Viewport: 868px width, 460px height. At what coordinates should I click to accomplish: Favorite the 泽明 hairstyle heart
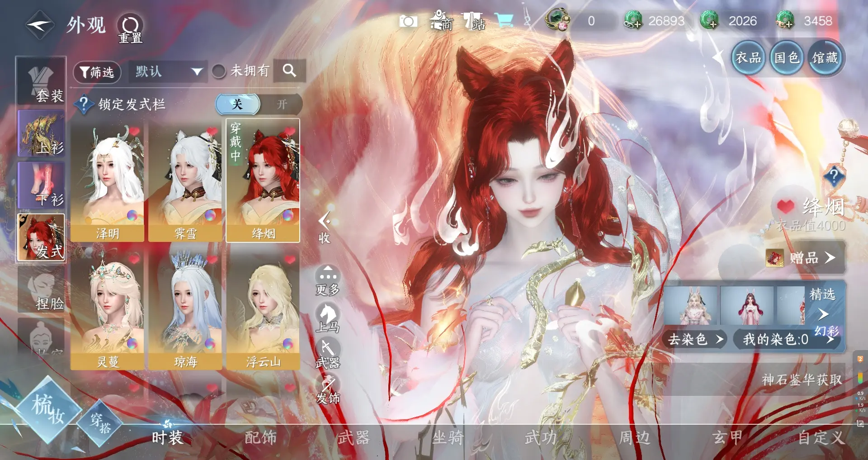134,131
